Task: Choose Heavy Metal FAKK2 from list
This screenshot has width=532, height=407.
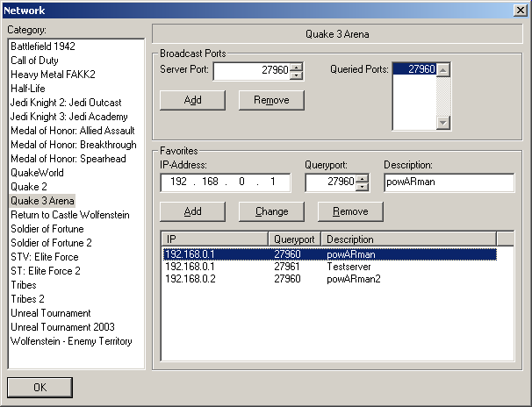Action: [53, 75]
